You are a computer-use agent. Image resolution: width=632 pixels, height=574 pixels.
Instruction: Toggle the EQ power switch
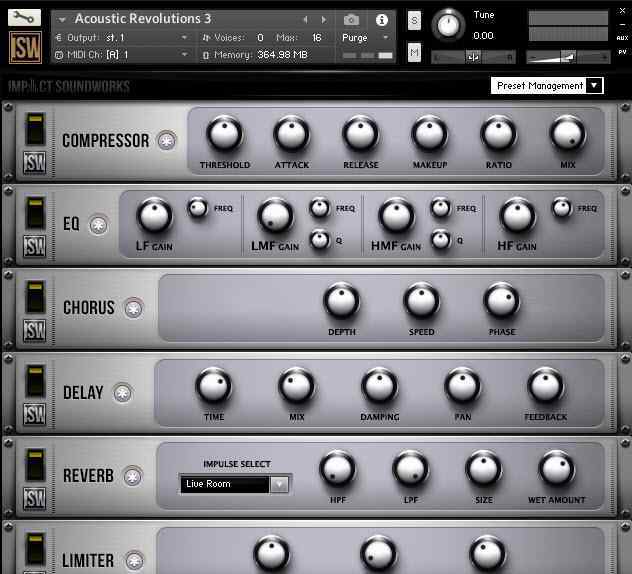tap(35, 213)
